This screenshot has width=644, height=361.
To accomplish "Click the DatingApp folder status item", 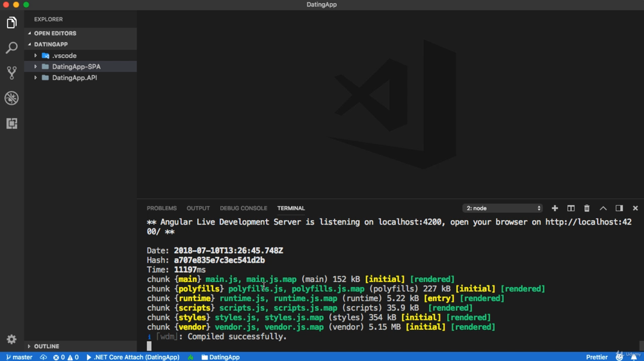I will [220, 357].
